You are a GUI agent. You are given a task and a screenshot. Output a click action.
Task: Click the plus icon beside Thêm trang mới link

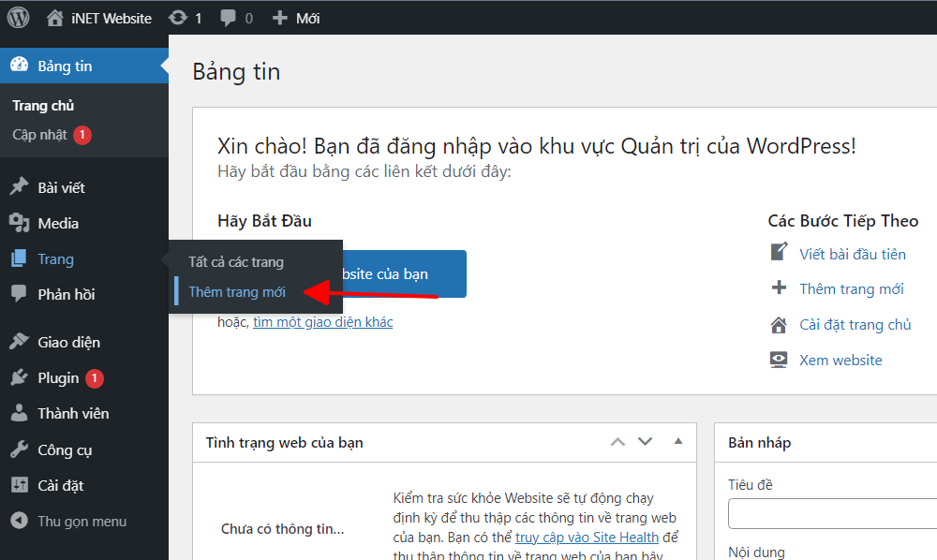(x=779, y=287)
